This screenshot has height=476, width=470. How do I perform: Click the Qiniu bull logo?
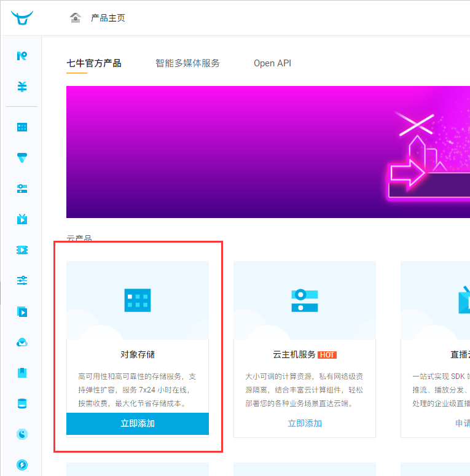(x=22, y=18)
